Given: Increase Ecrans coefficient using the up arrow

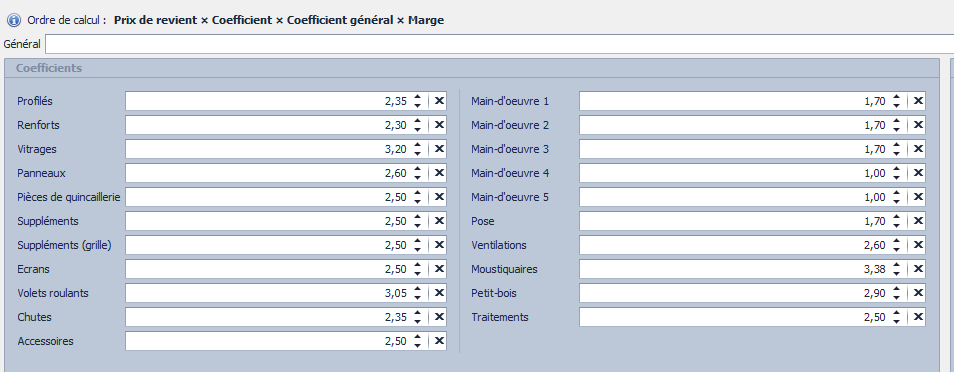Looking at the screenshot, I should [x=417, y=265].
